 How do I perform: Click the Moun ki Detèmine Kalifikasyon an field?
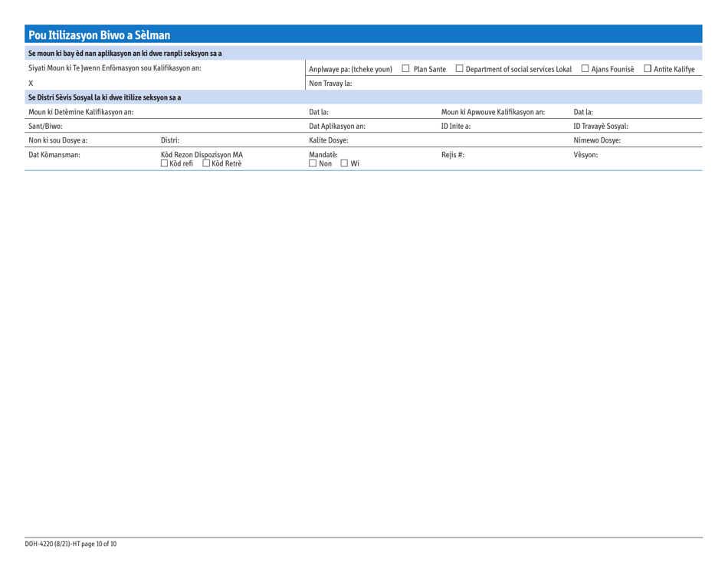tap(115, 111)
